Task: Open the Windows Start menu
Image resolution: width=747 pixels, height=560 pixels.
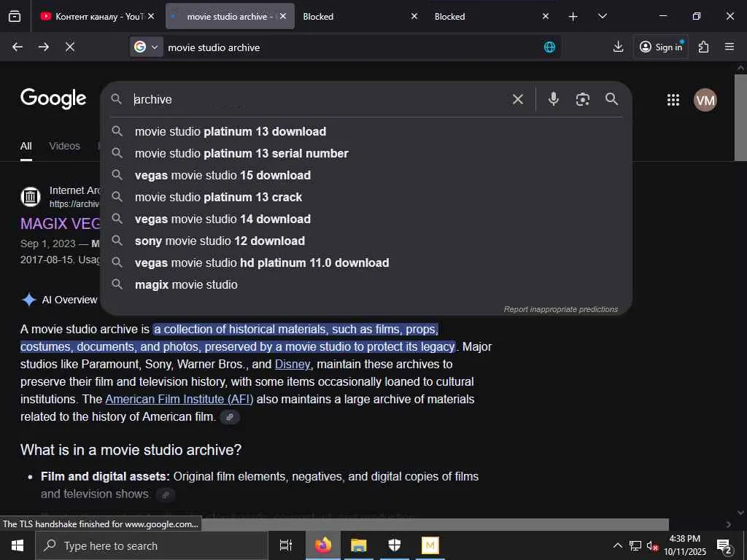Action: click(18, 545)
